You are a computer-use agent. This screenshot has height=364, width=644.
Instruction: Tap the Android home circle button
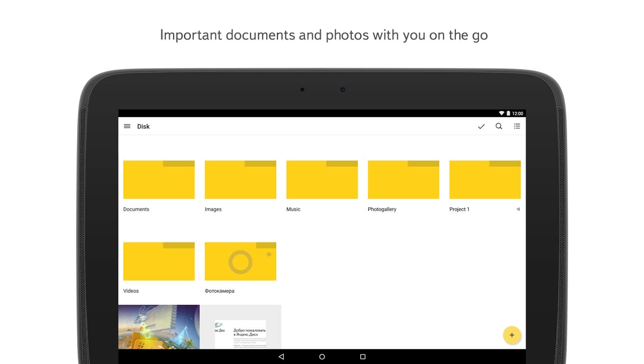[x=322, y=357]
